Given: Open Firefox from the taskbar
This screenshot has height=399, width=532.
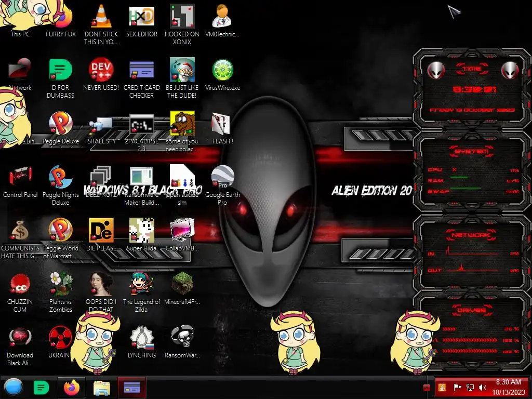Looking at the screenshot, I should 71,387.
